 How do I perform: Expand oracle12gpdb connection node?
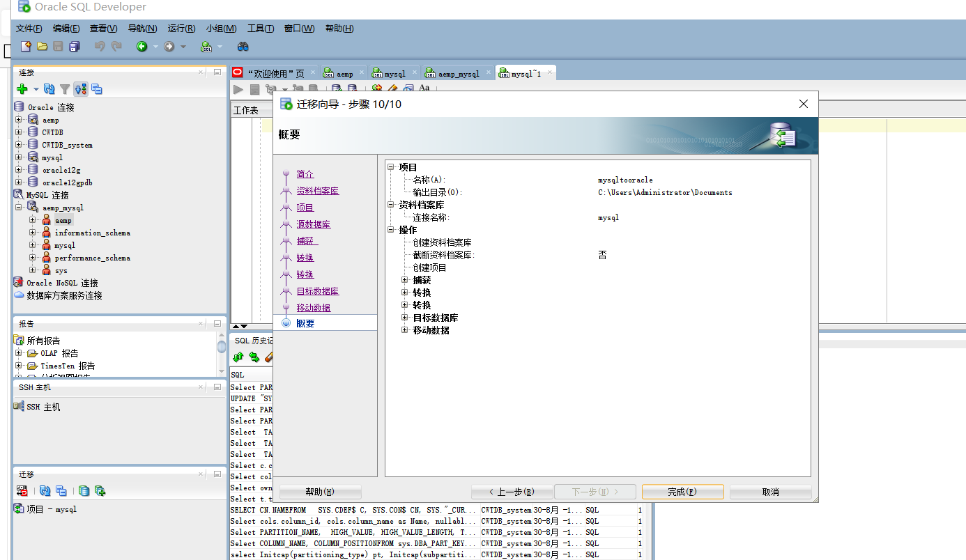click(19, 182)
